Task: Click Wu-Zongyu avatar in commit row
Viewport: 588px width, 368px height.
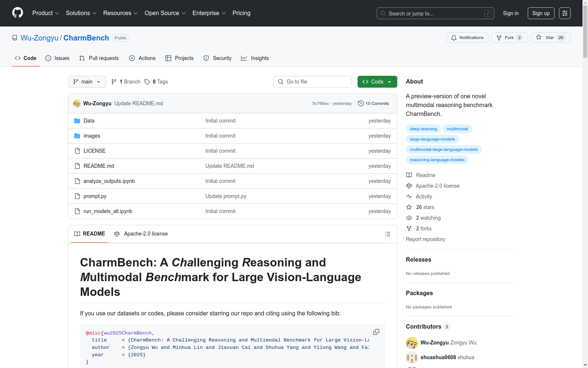Action: click(x=77, y=103)
